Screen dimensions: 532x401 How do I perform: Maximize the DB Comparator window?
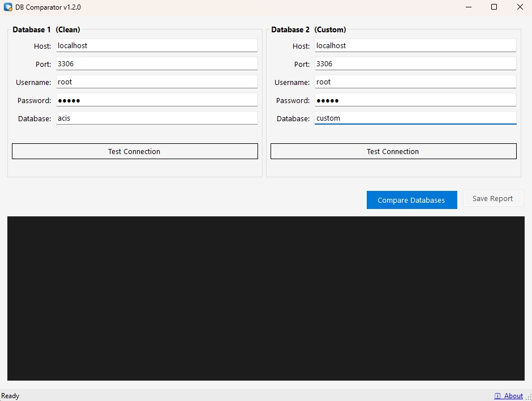(494, 7)
